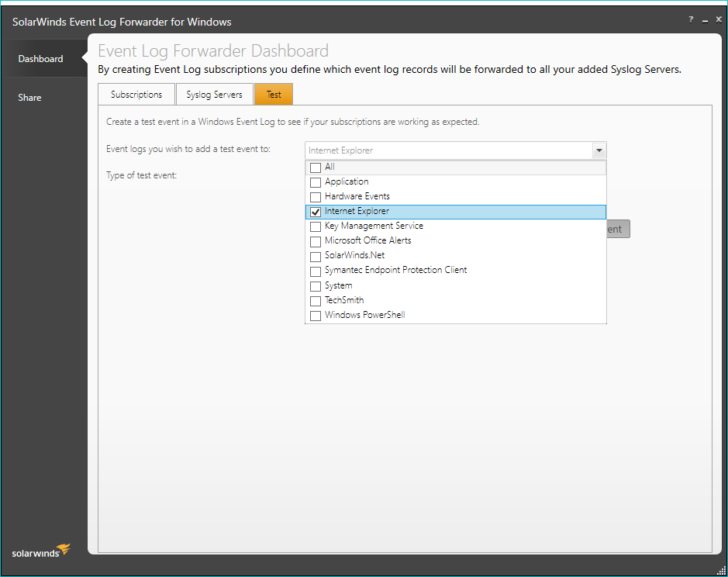Switch to the Subscriptions tab
Image resolution: width=728 pixels, height=577 pixels.
[136, 95]
